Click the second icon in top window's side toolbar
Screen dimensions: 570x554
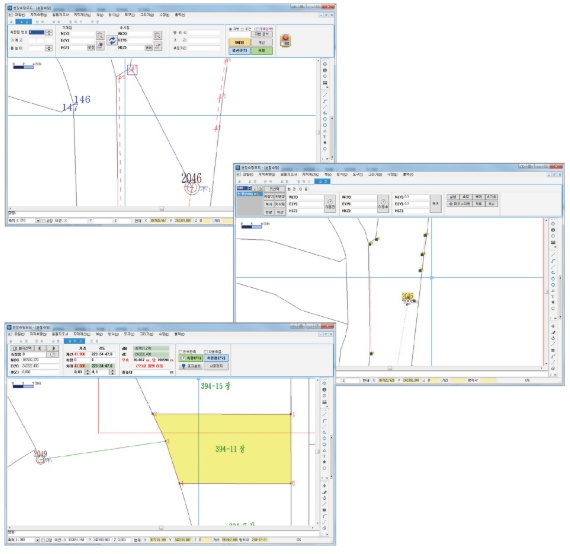[x=325, y=70]
